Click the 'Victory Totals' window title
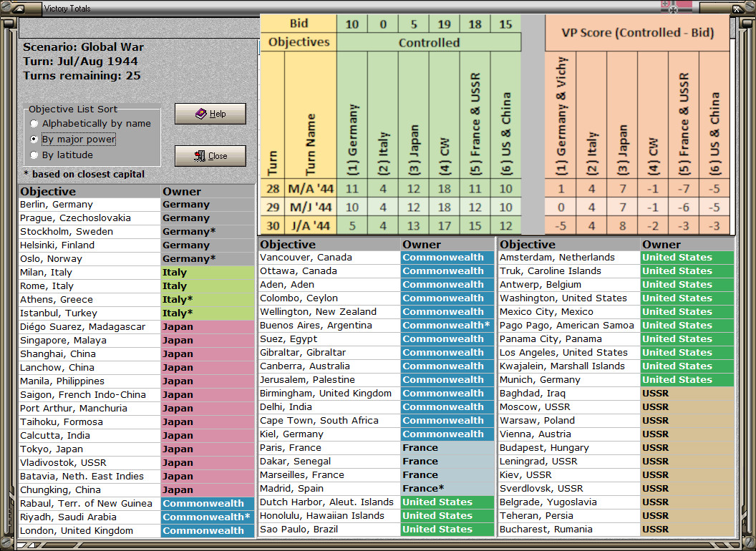The height and width of the screenshot is (551, 756). pos(67,8)
